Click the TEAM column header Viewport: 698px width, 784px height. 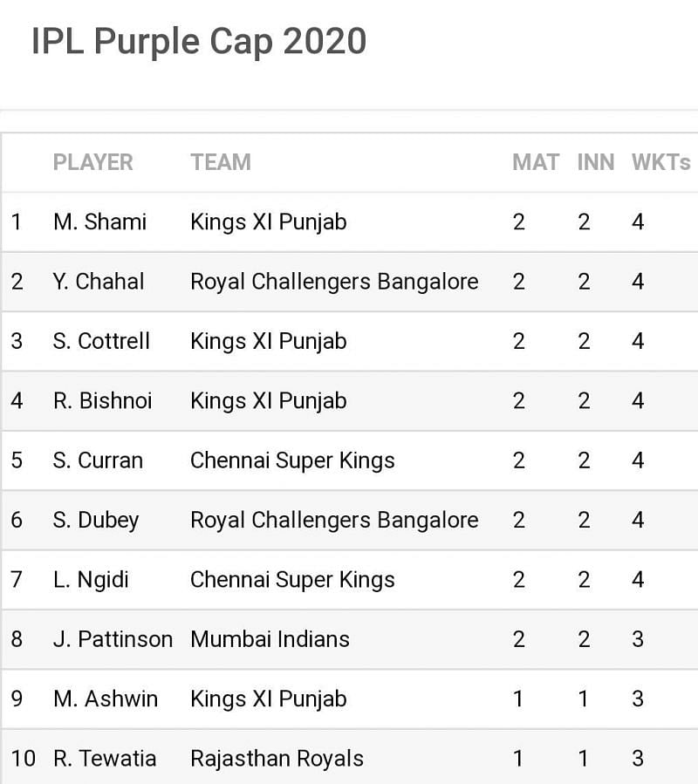(221, 162)
